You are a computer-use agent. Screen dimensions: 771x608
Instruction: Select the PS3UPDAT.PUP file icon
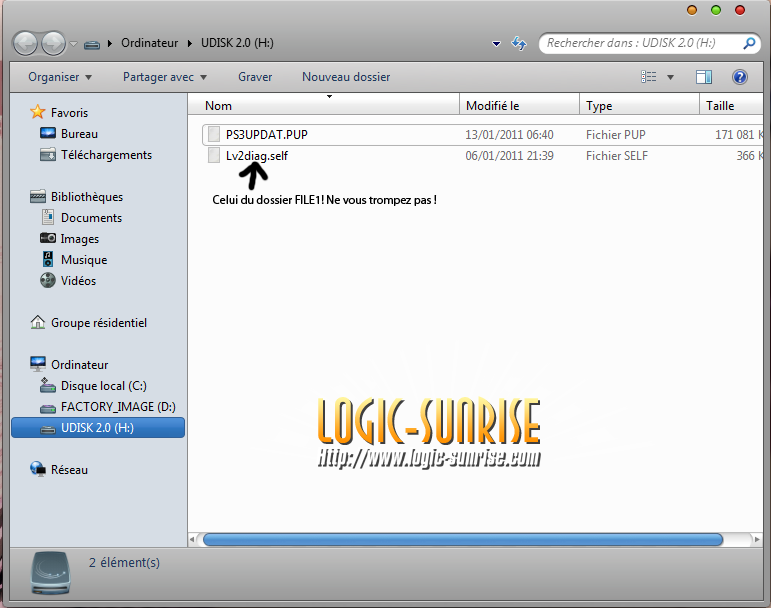pos(213,134)
